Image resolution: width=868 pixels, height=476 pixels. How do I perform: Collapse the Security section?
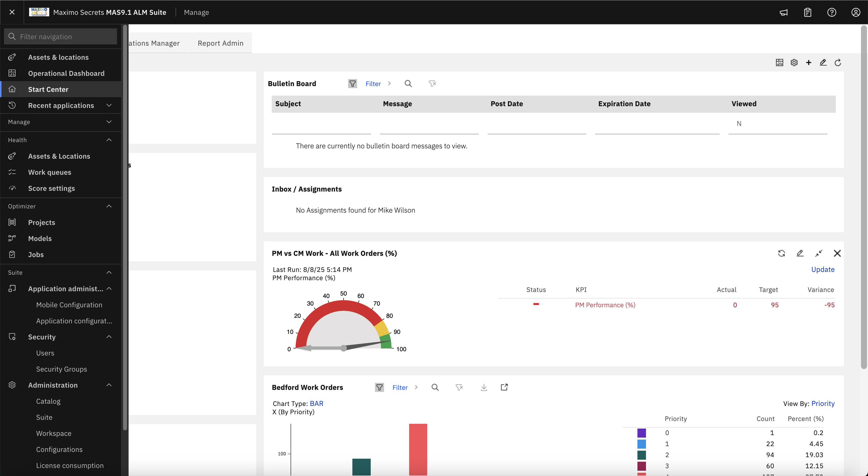pyautogui.click(x=108, y=336)
